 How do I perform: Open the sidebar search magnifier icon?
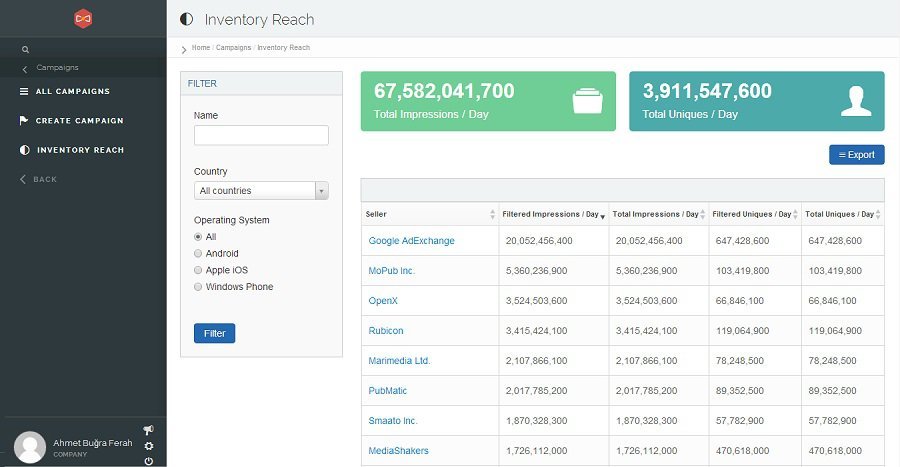pos(25,49)
